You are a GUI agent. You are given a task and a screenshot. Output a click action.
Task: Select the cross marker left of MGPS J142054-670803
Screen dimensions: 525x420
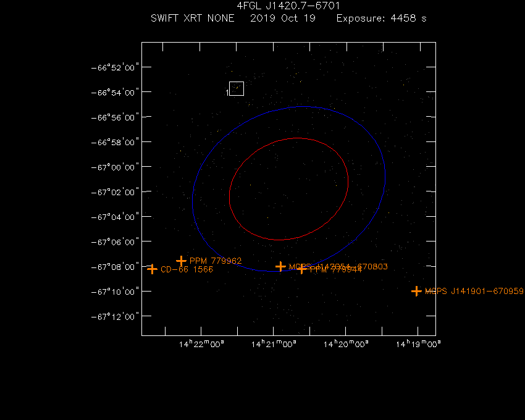pos(280,267)
